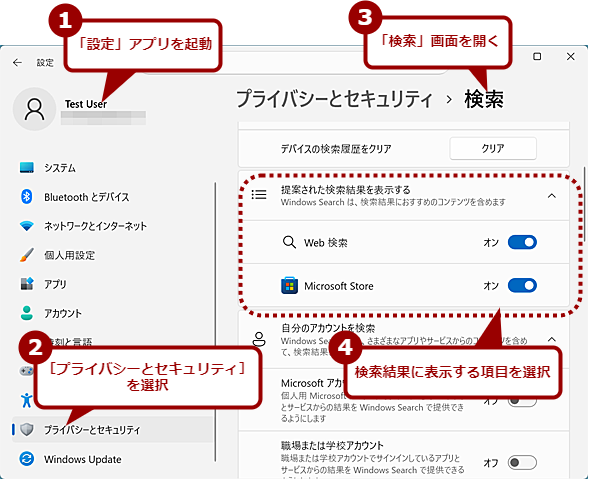Image resolution: width=589 pixels, height=480 pixels.
Task: Collapse the 提案された検索結果を表示する section
Action: coord(551,196)
